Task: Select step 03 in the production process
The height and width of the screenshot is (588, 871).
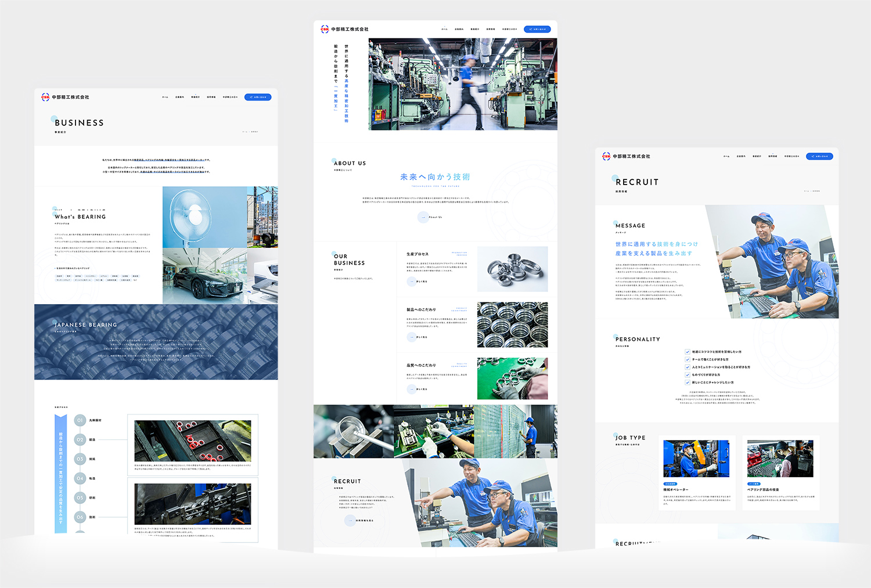Action: [x=80, y=459]
